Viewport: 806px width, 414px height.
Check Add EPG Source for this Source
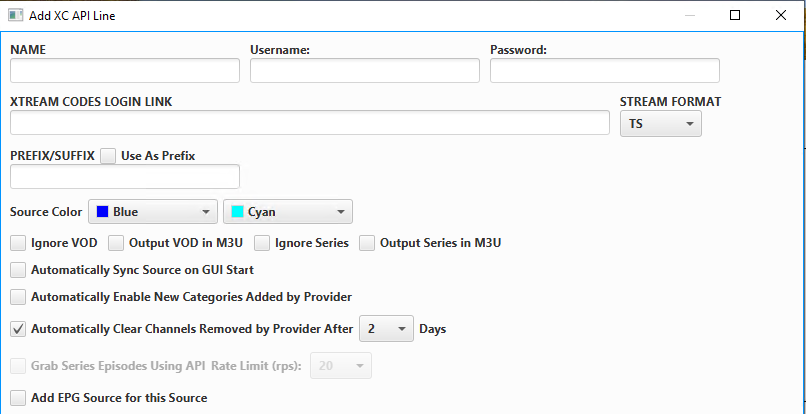(x=18, y=398)
